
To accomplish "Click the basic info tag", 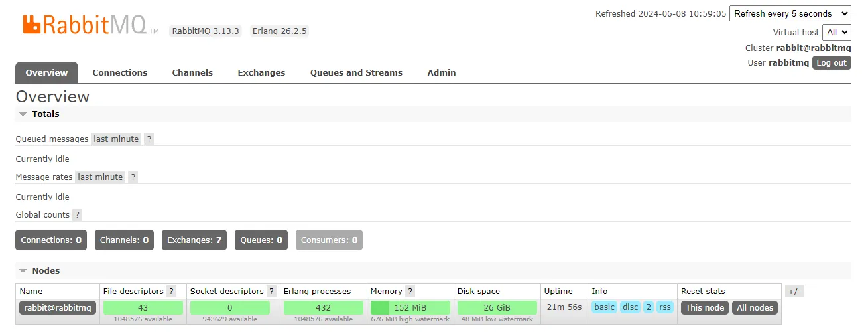I will [x=604, y=307].
